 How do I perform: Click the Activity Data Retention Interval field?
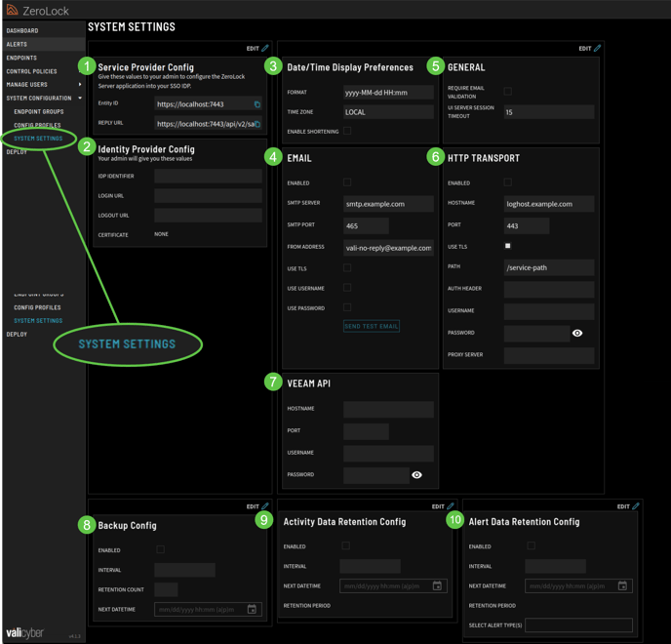(371, 566)
